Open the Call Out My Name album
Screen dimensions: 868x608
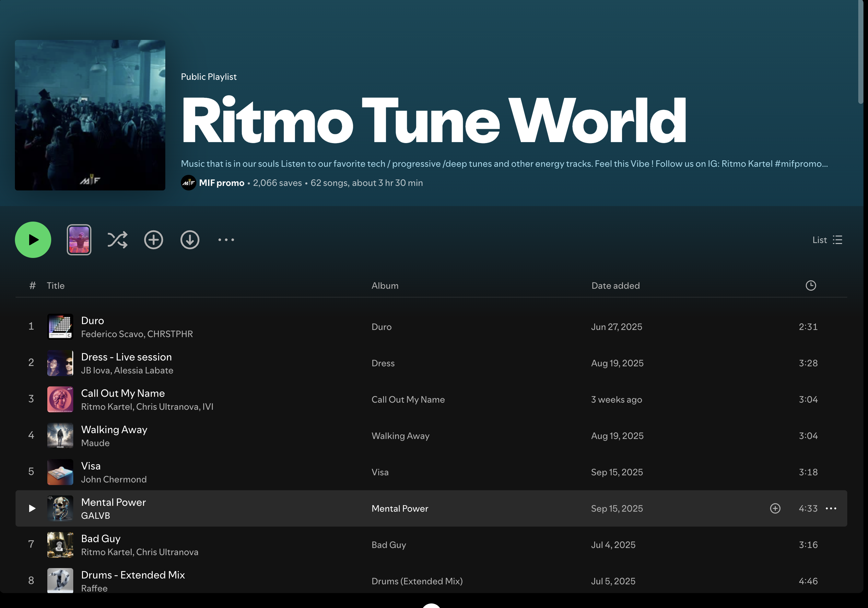[x=408, y=399]
